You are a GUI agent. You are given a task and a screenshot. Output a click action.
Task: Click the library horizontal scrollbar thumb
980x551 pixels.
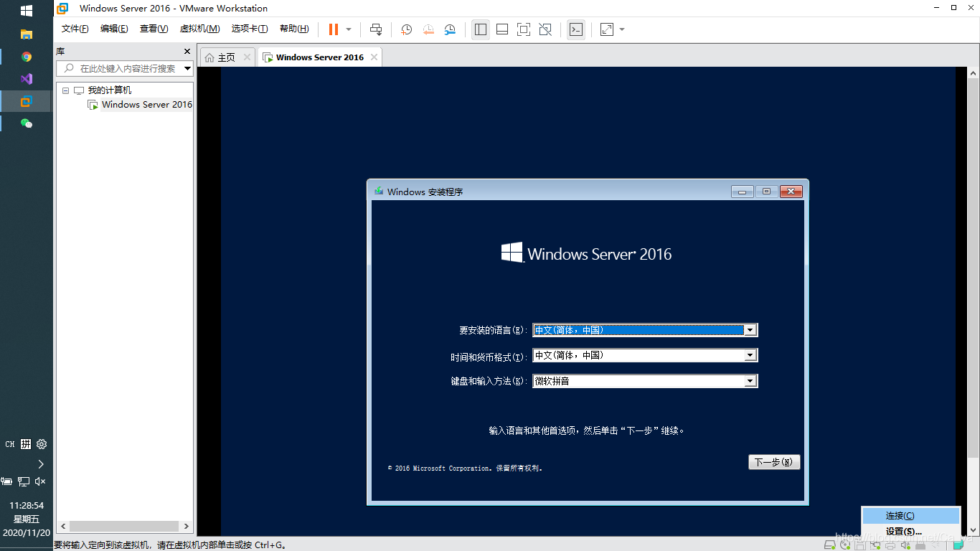123,526
